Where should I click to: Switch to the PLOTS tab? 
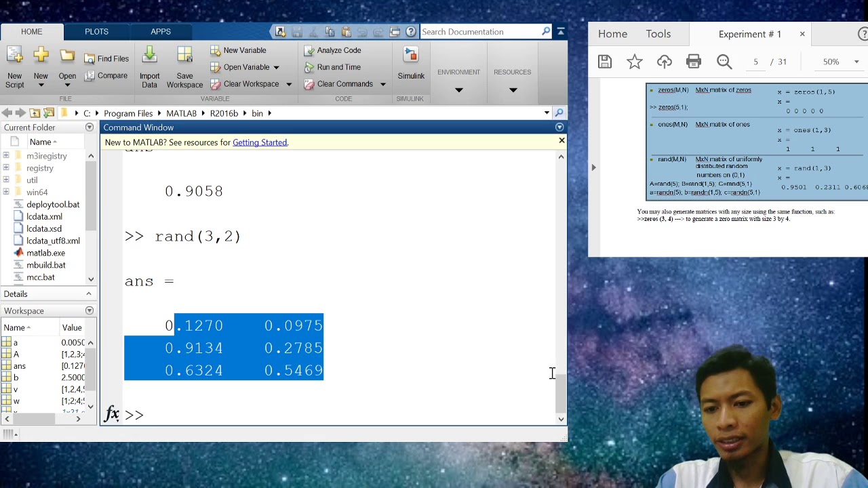coord(96,32)
